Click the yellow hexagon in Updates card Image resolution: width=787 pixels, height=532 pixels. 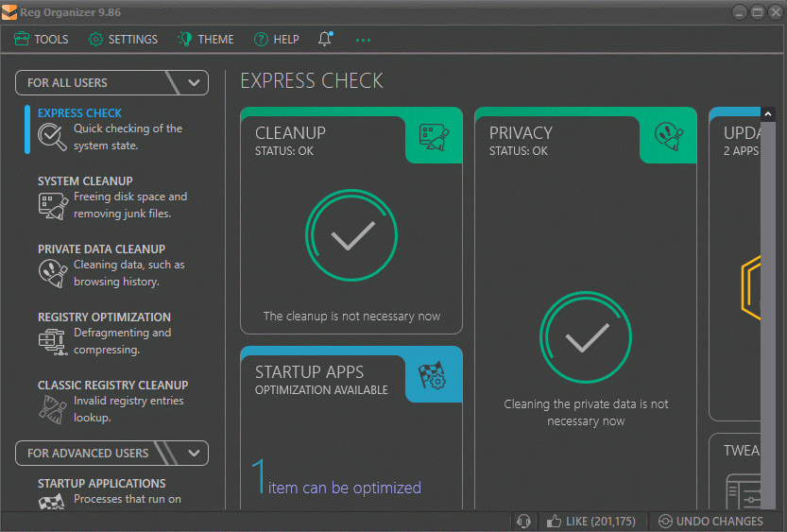pyautogui.click(x=751, y=287)
